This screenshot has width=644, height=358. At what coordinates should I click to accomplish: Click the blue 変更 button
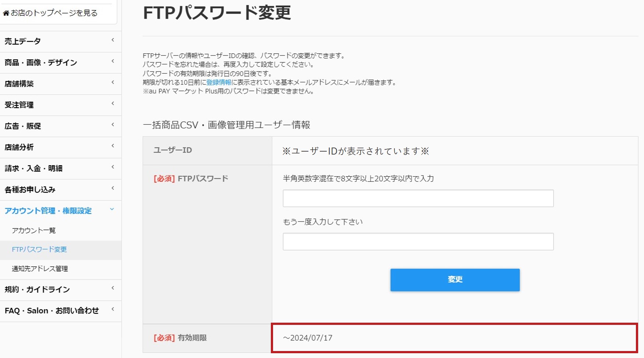tap(455, 280)
